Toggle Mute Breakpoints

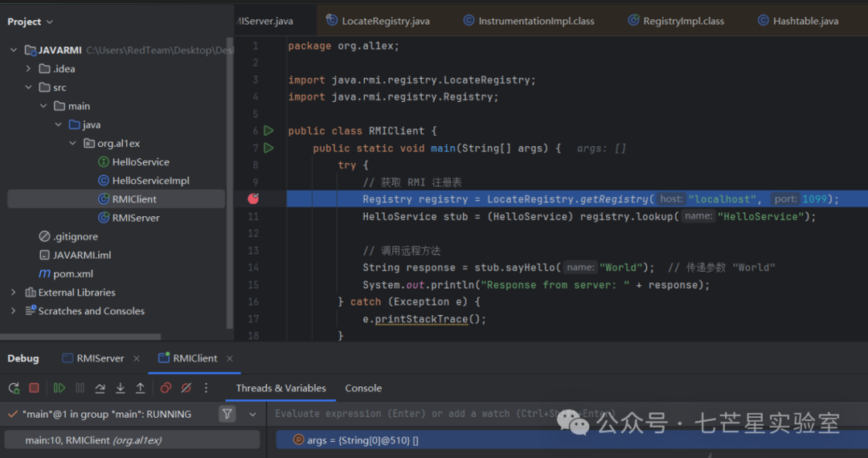(x=186, y=388)
